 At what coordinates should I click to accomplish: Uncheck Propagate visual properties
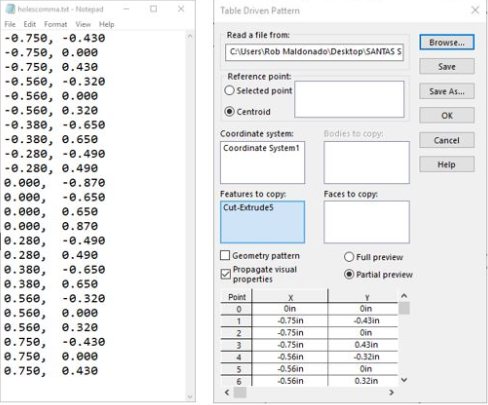(x=226, y=274)
